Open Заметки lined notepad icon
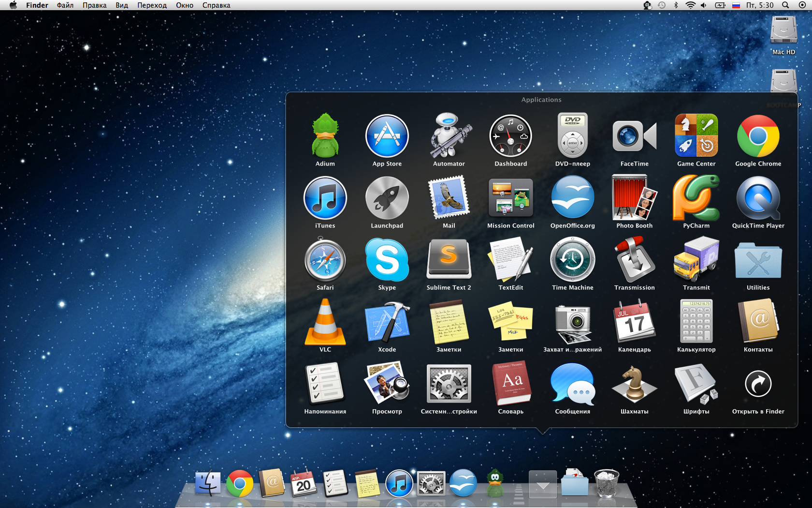 pos(449,322)
